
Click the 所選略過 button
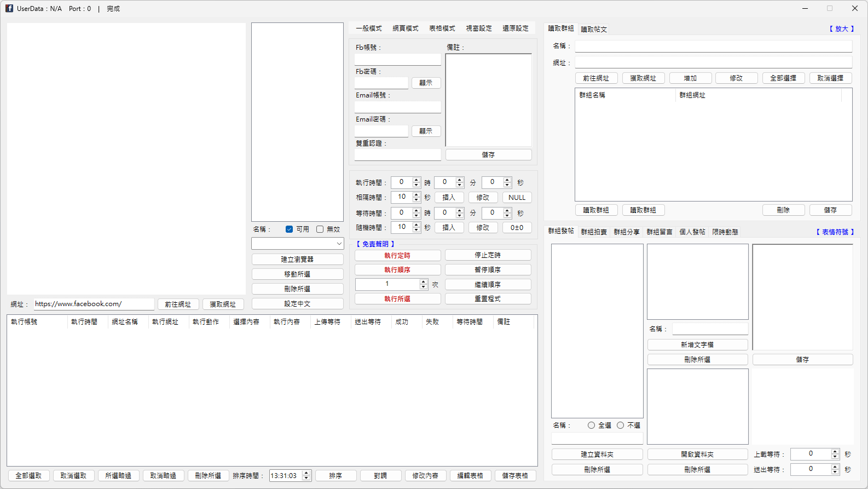[118, 476]
